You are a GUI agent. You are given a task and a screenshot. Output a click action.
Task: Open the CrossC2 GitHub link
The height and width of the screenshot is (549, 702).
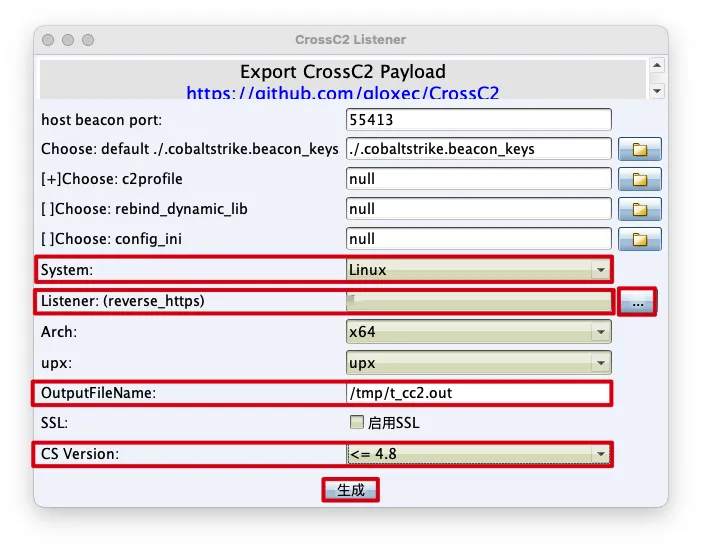342,93
